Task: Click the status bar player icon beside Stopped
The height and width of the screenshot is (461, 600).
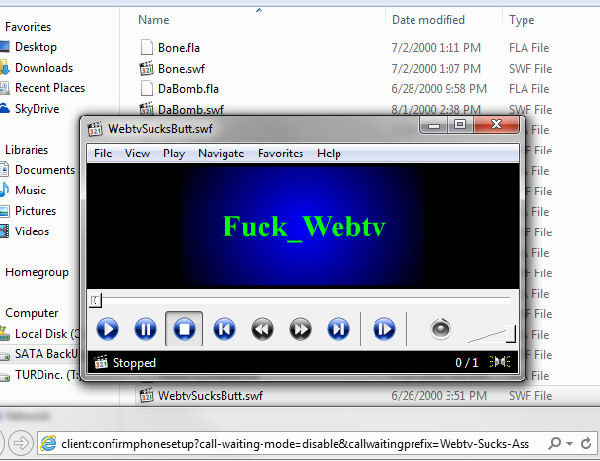Action: (x=101, y=362)
